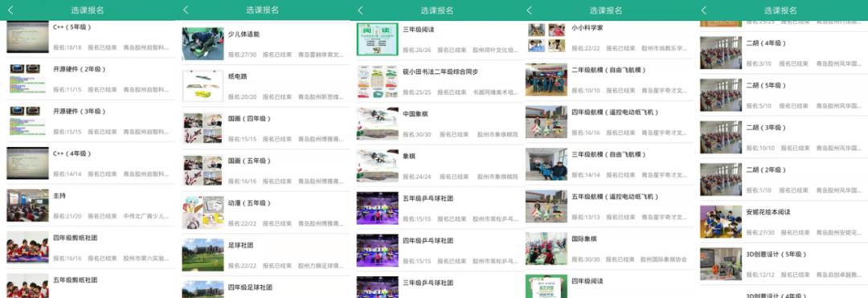This screenshot has height=298, width=868.
Task: Open the 主持 classroom thumbnail
Action: coord(27,205)
